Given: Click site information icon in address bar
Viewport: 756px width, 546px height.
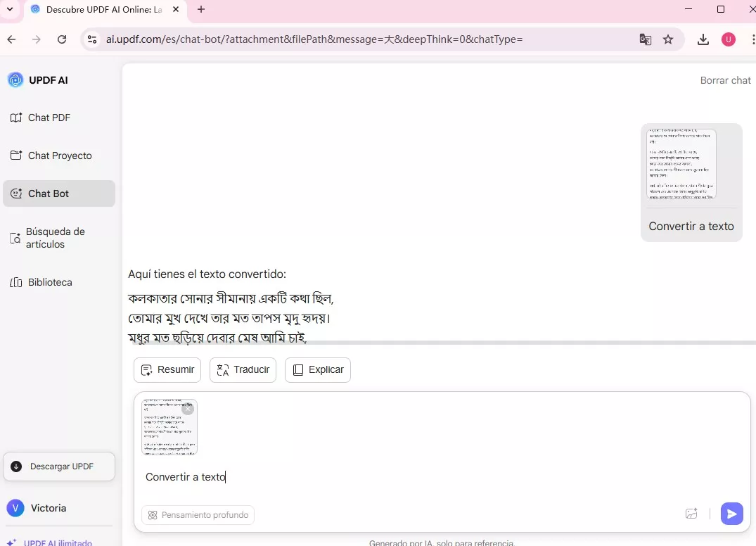Looking at the screenshot, I should (91, 39).
